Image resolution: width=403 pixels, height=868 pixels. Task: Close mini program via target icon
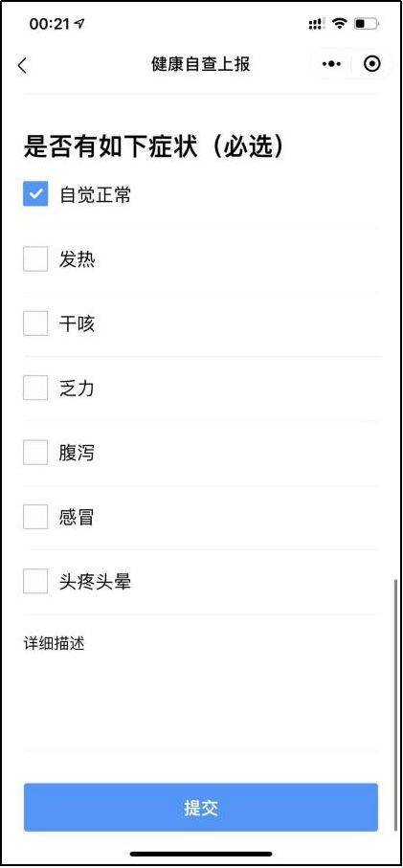point(372,64)
